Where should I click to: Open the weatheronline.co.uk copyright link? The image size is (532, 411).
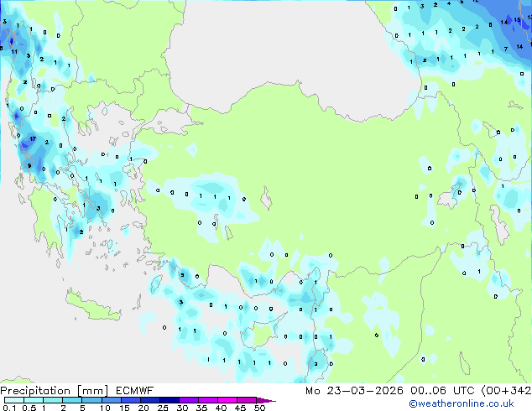462,403
